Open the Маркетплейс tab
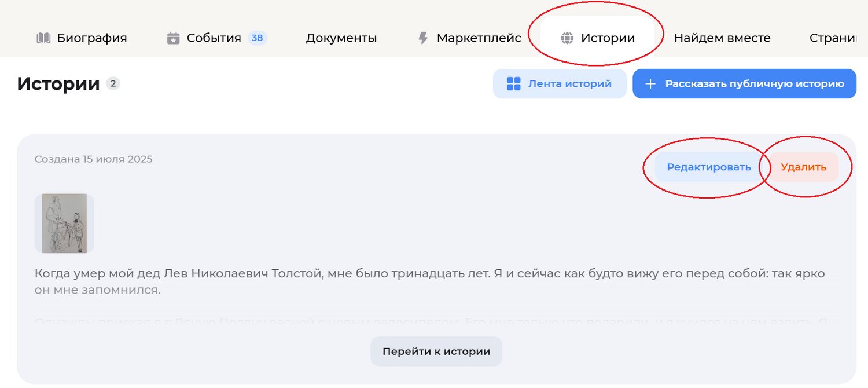This screenshot has height=388, width=868. coord(479,38)
